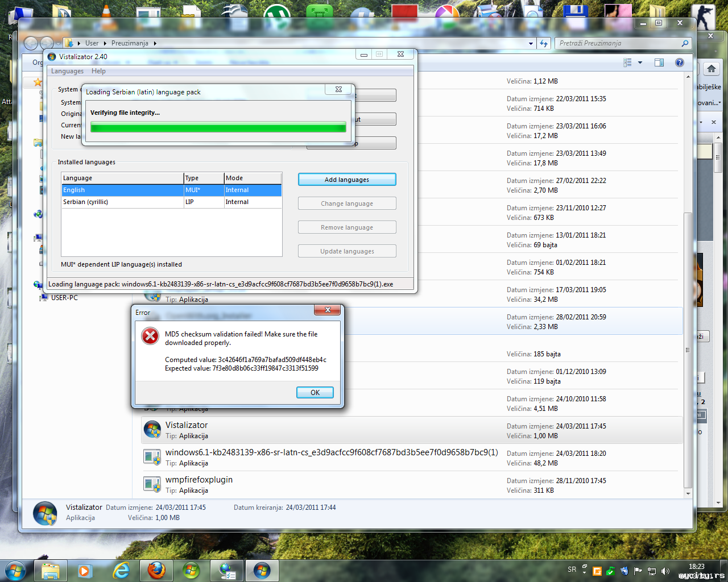Image resolution: width=728 pixels, height=582 pixels.
Task: Click the Vistalizator taskbar button
Action: pyautogui.click(x=262, y=570)
